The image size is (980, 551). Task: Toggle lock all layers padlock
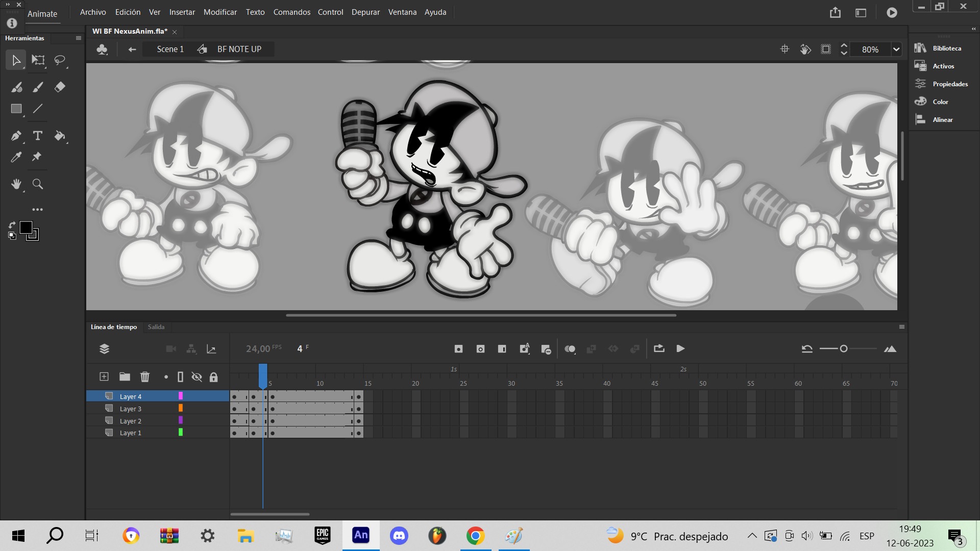214,377
